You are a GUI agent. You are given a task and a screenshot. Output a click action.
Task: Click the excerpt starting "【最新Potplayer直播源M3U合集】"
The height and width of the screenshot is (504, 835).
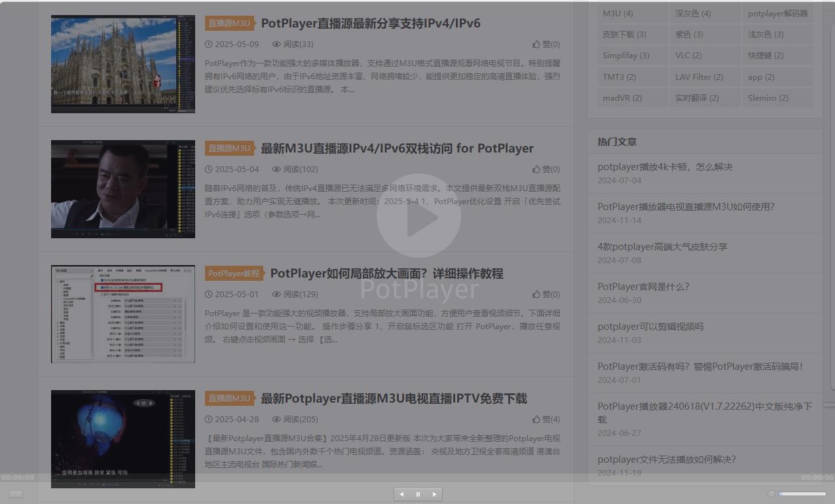382,451
